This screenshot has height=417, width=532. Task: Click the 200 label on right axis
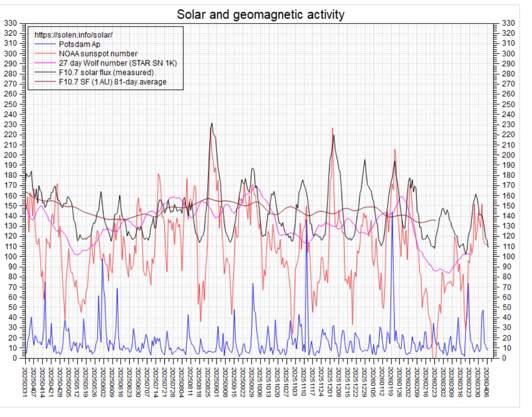[508, 155]
